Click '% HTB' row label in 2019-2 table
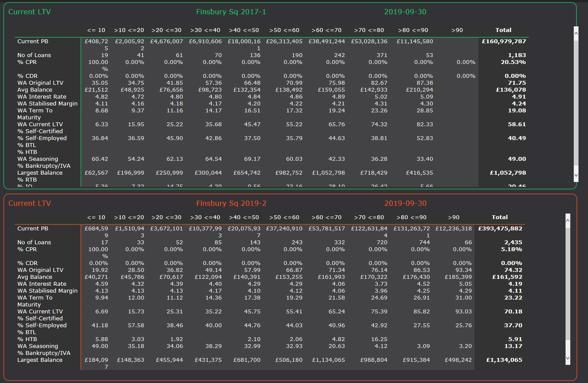The image size is (588, 383). (27, 339)
